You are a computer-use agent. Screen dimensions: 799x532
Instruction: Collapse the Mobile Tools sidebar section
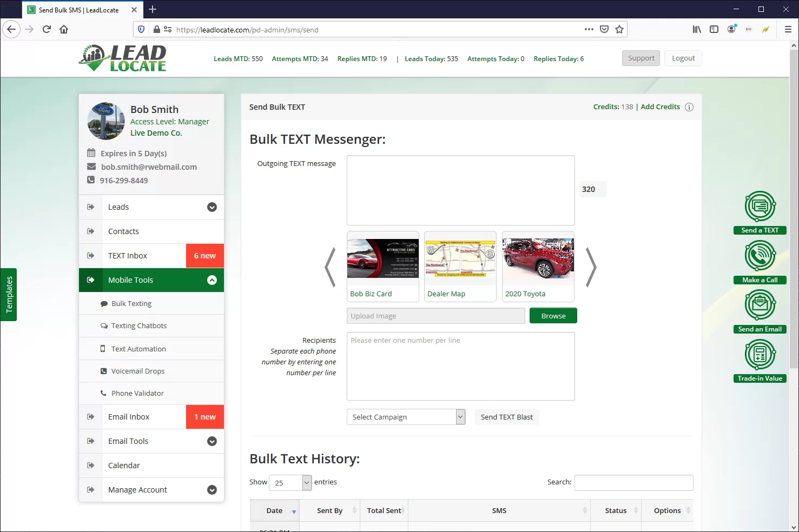(x=212, y=280)
